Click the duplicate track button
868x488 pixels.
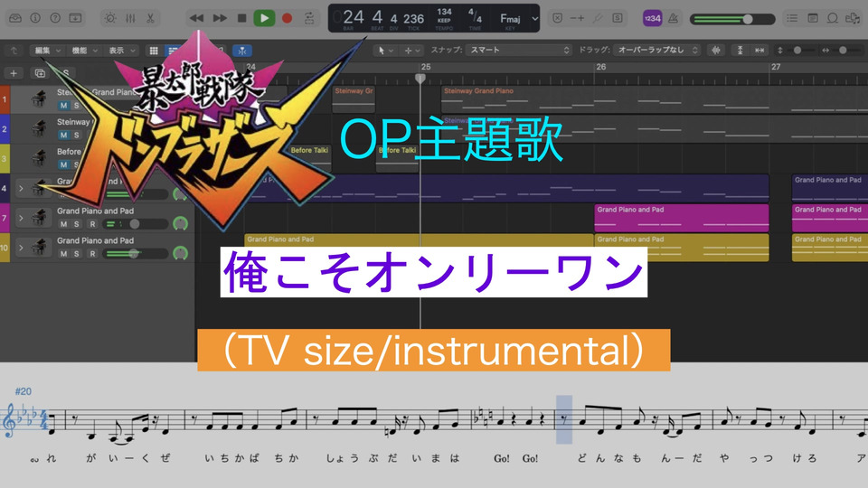pyautogui.click(x=39, y=73)
